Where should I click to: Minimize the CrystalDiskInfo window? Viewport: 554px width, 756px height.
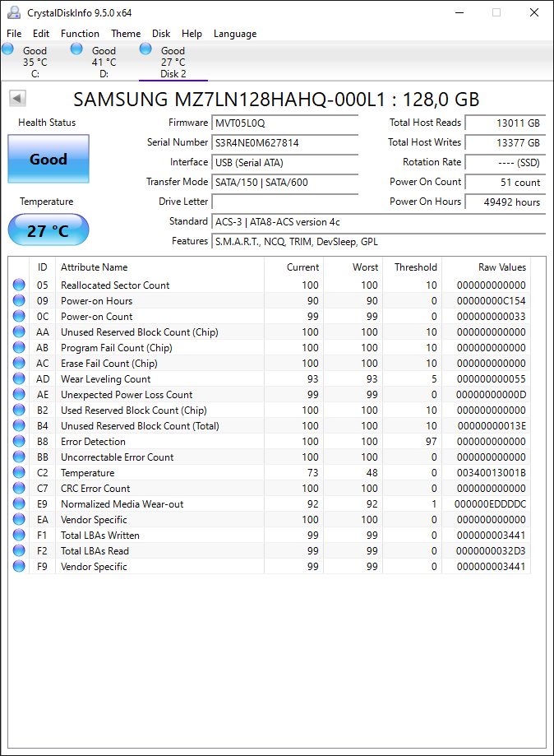click(x=459, y=12)
